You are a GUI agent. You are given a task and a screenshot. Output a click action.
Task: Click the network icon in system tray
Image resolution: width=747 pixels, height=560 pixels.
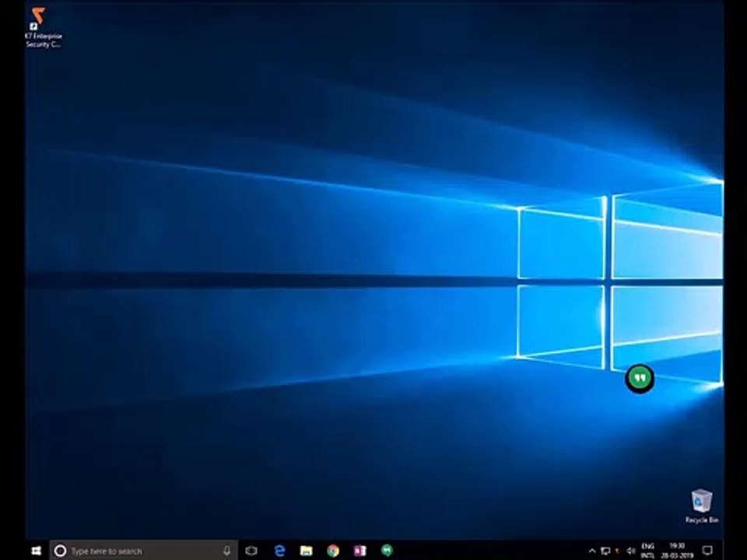605,551
